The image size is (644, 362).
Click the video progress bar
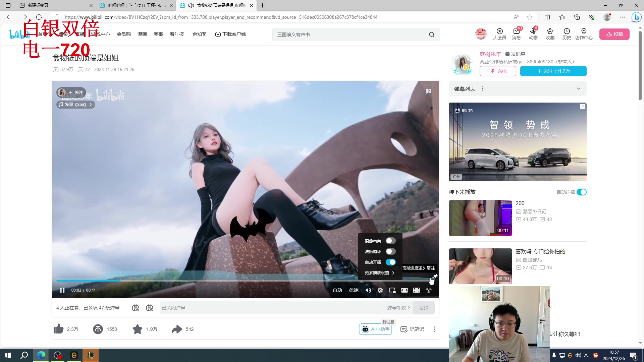point(245,281)
